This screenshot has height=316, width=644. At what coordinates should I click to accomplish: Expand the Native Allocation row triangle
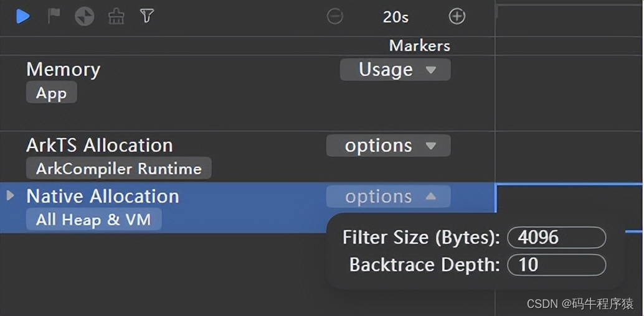point(10,196)
